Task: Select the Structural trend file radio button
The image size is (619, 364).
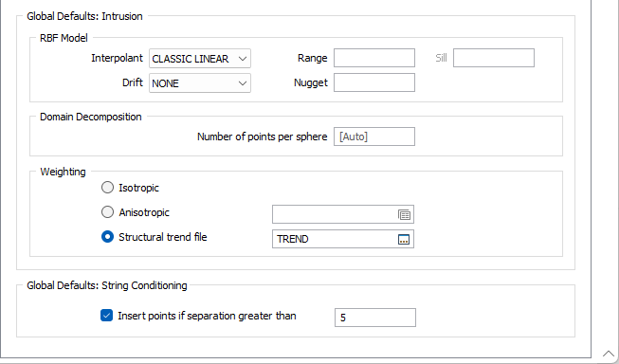Action: 107,236
